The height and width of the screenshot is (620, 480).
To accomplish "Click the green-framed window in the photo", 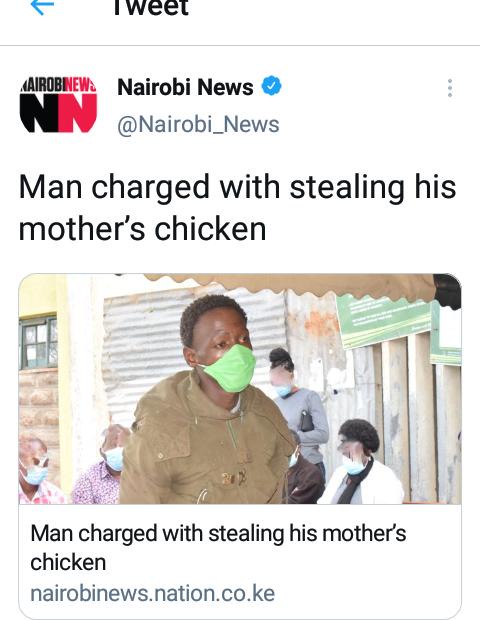I will [38, 342].
